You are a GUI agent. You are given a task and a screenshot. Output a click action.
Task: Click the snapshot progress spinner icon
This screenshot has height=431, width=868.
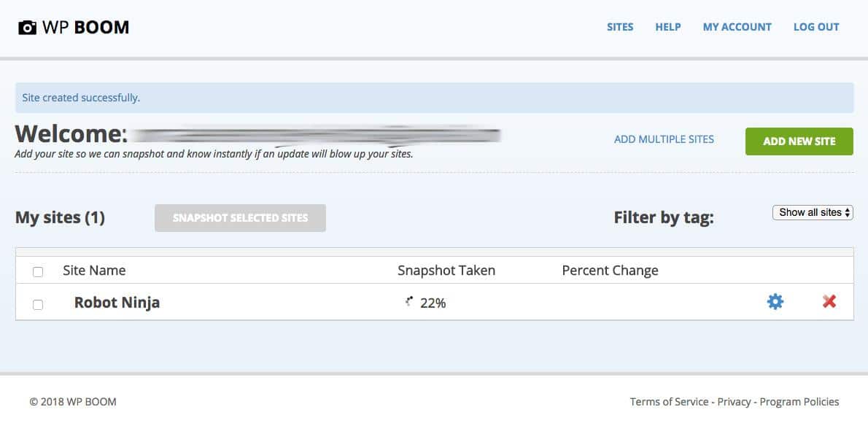tap(409, 301)
